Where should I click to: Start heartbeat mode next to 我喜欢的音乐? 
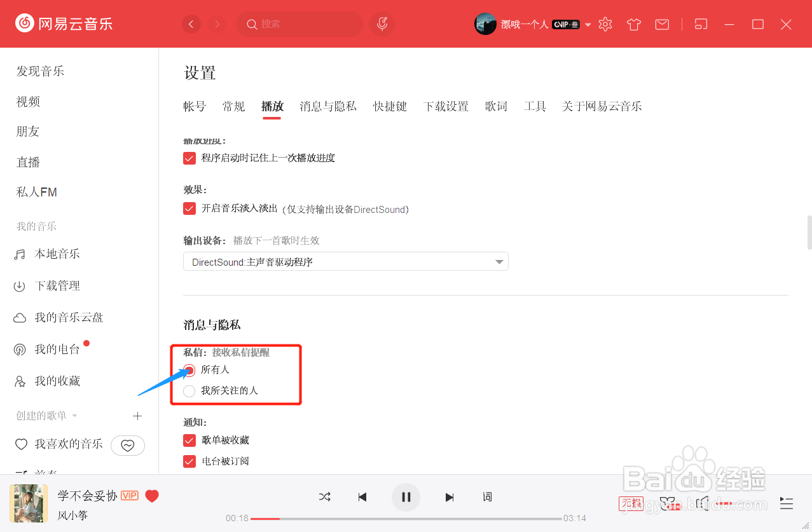tap(128, 446)
